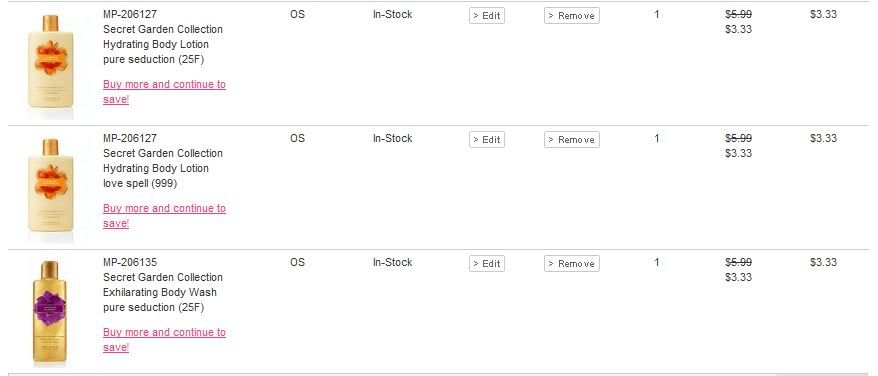878x376 pixels.
Task: Open the pure seduction Body Lotion bottle image
Action: tap(50, 62)
